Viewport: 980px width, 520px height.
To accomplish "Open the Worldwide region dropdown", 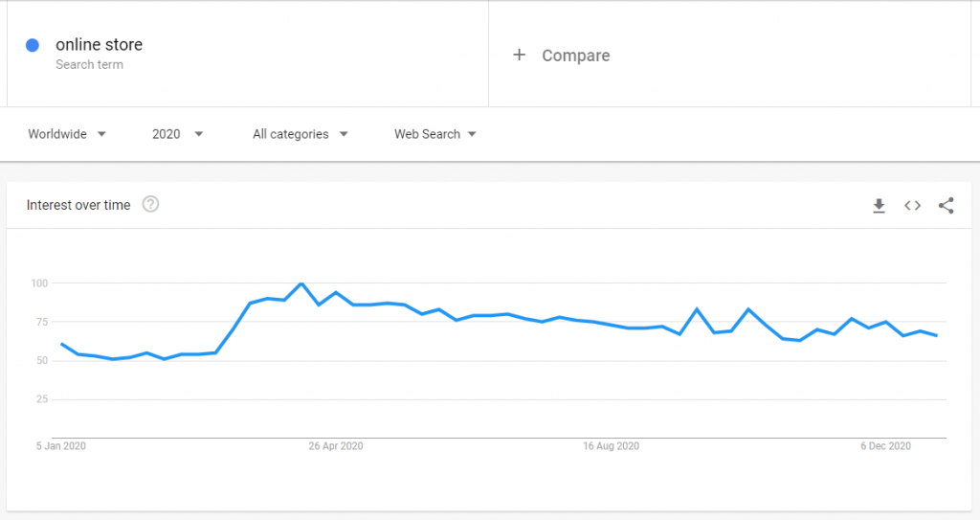I will pos(67,134).
